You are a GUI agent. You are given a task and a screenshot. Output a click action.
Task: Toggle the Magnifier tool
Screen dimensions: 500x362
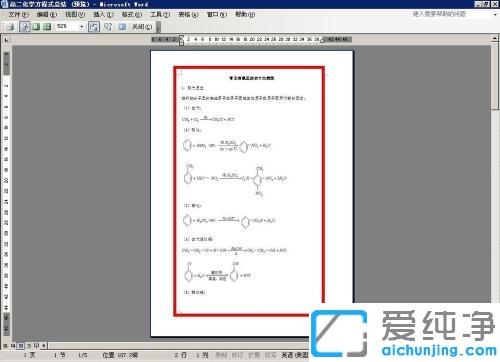click(24, 27)
